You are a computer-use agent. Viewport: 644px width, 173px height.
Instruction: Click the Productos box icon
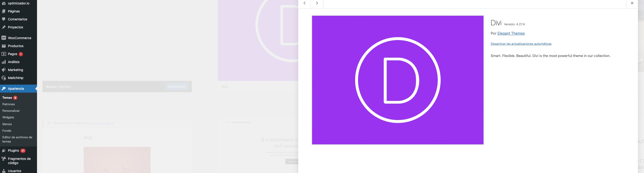click(x=4, y=46)
